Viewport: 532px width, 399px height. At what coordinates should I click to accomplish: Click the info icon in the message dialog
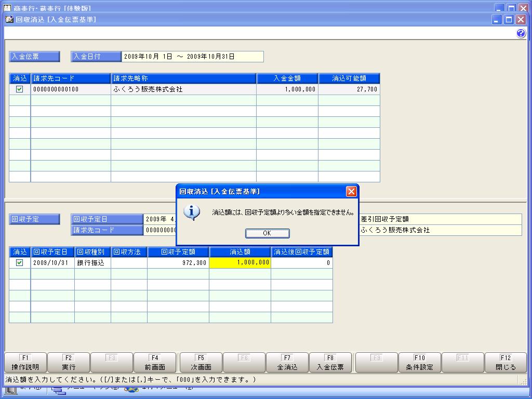[x=192, y=212]
